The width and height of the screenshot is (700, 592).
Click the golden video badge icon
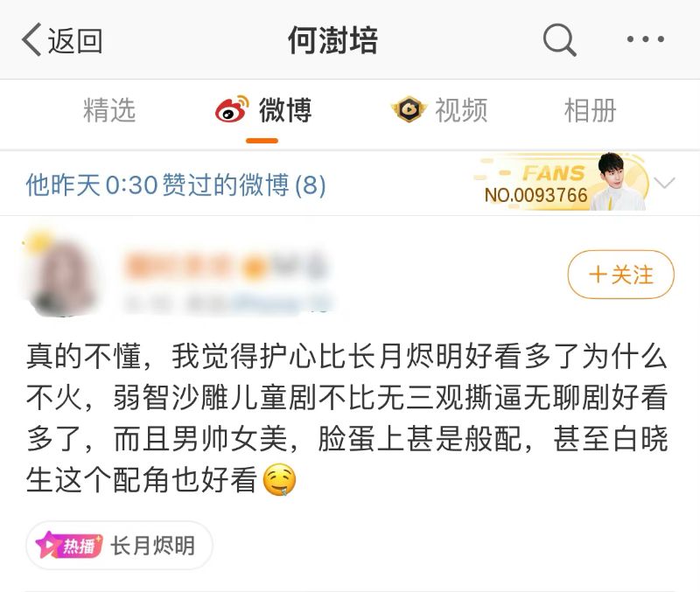409,109
